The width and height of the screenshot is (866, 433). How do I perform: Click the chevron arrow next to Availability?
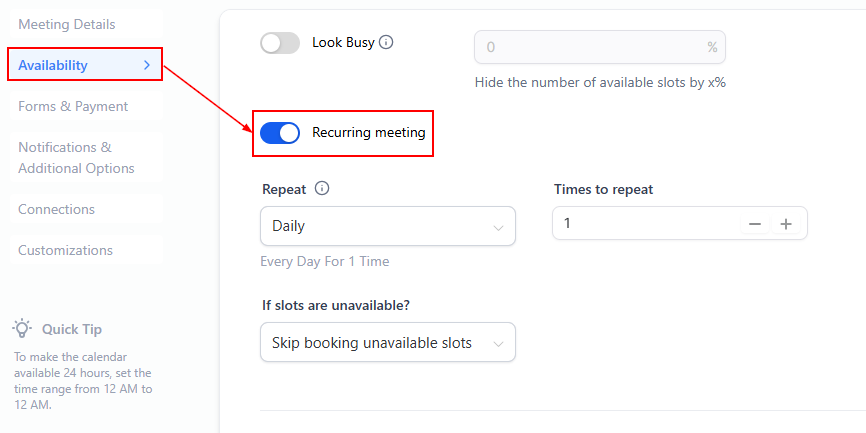tap(147, 66)
